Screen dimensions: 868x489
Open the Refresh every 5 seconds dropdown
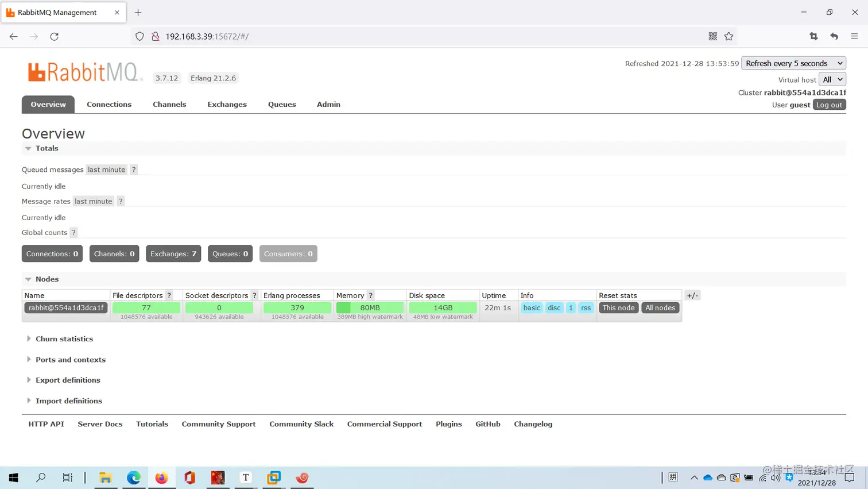(794, 63)
